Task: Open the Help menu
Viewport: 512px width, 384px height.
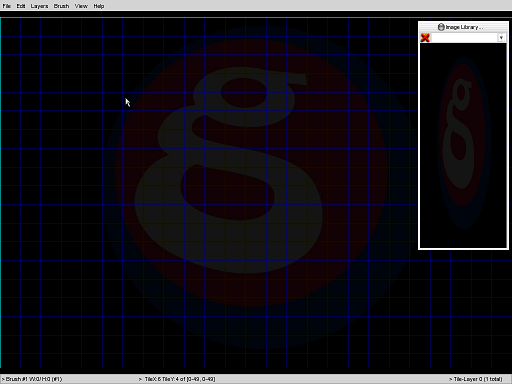Action: (x=99, y=6)
